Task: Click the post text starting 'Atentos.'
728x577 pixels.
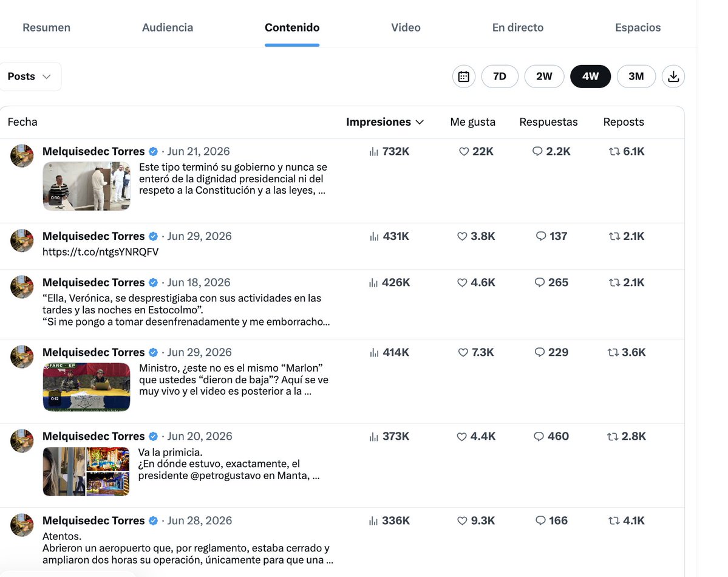Action: 188,548
